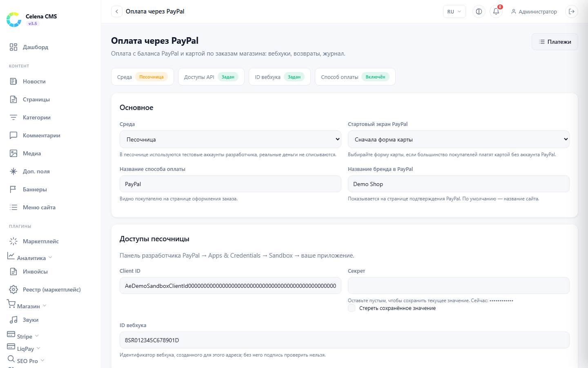Expand the Аналитика submenu chevron
Image resolution: width=588 pixels, height=368 pixels.
point(50,258)
